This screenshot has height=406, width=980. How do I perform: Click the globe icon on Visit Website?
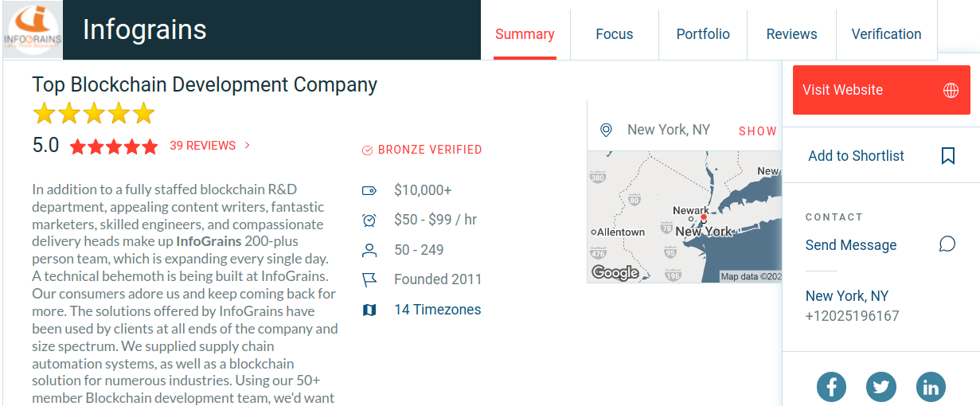(951, 91)
